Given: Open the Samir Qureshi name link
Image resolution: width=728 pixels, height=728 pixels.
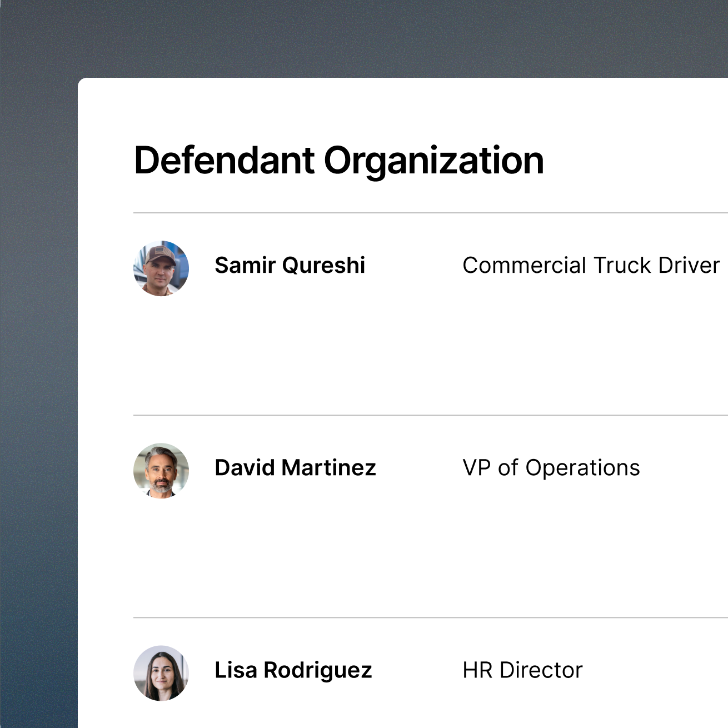Looking at the screenshot, I should tap(290, 266).
